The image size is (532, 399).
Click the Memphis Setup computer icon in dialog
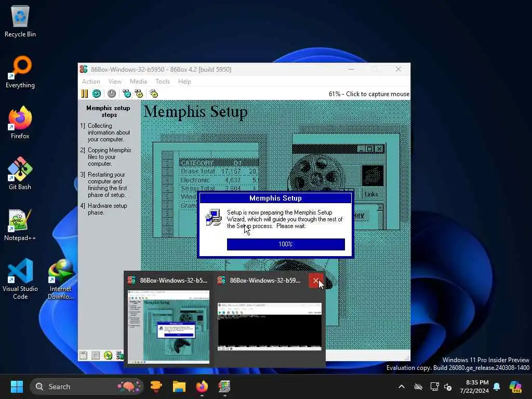[214, 218]
